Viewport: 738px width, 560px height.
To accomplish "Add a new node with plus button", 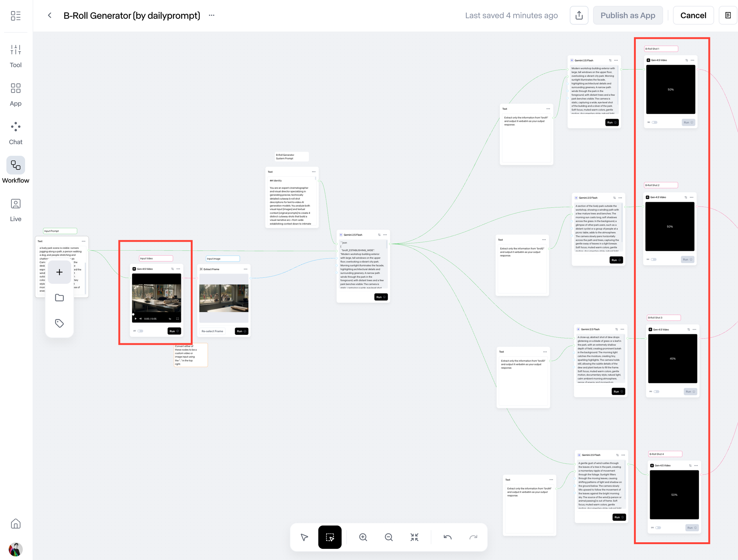I will pos(59,272).
